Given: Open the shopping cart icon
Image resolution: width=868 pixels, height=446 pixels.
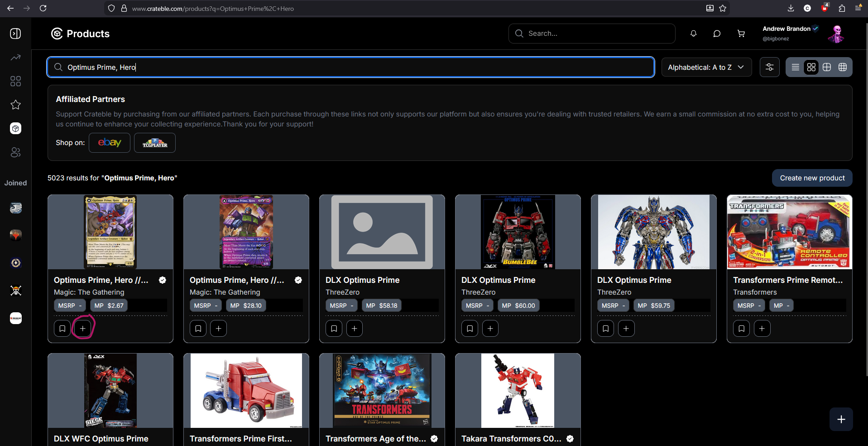Looking at the screenshot, I should (x=741, y=34).
